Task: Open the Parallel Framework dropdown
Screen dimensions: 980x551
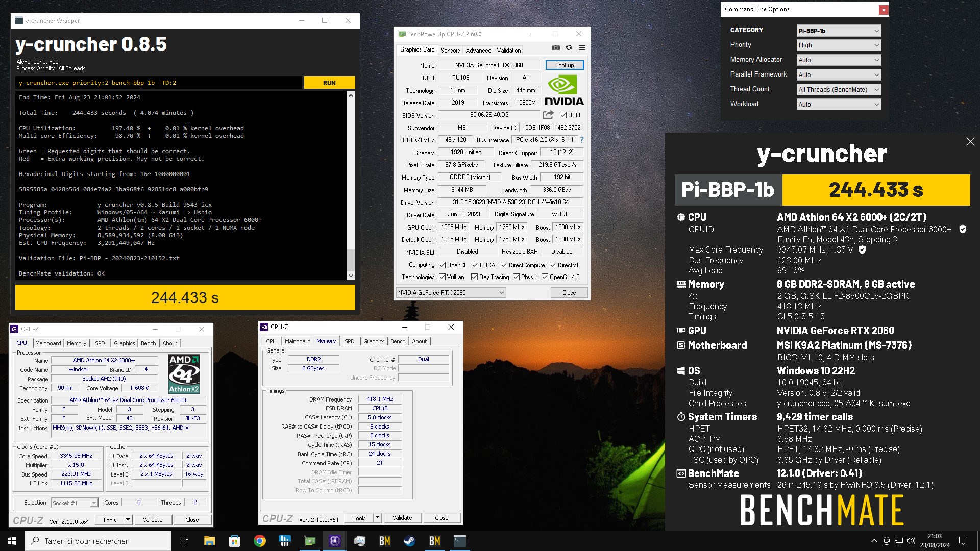Action: coord(839,75)
